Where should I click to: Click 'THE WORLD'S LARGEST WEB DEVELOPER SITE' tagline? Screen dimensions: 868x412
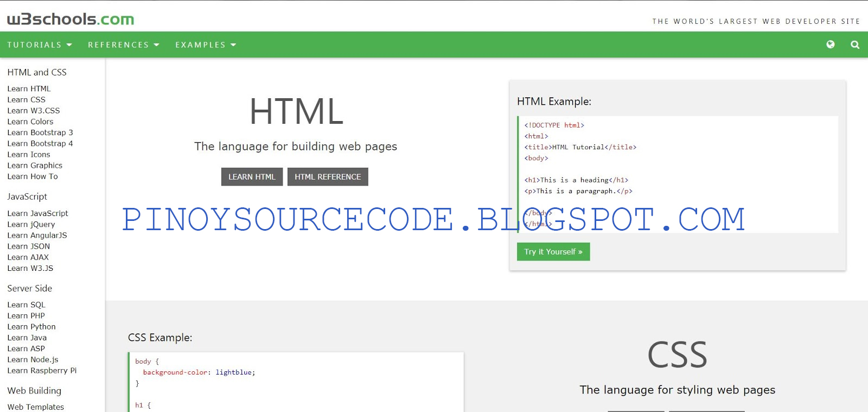coord(756,22)
